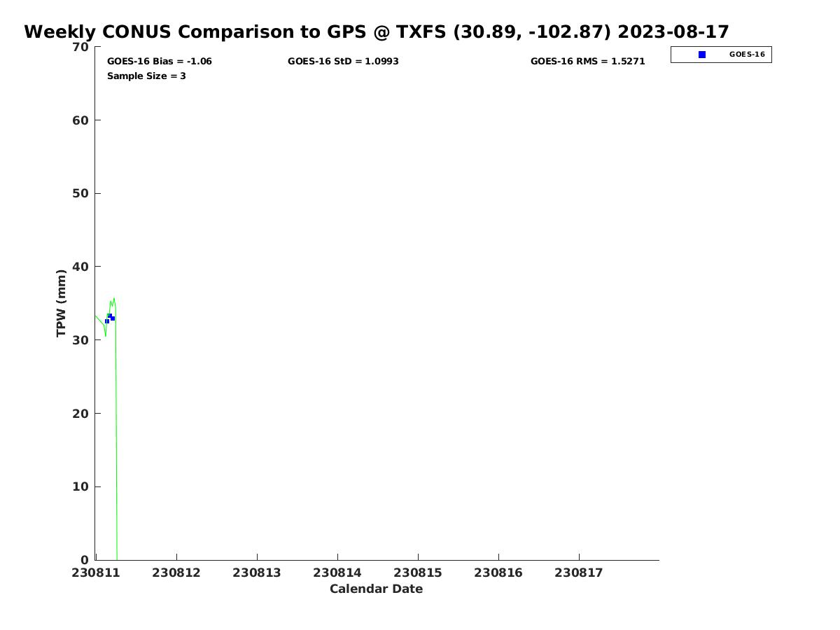Pick the 230814 date tick label
Viewport: 840px width, 630px height.
337,573
